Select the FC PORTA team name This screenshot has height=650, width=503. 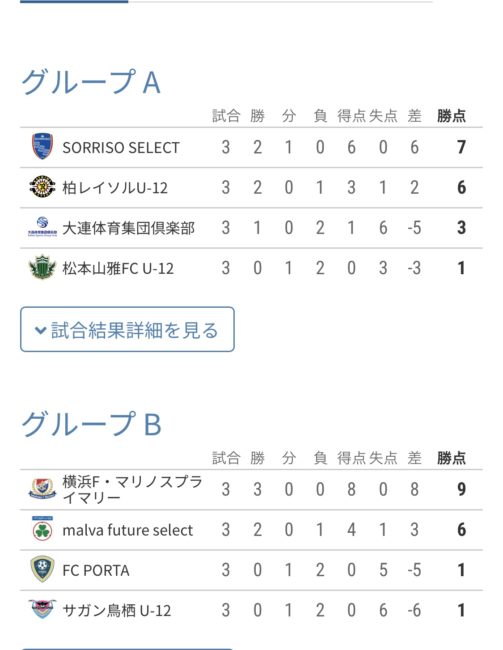(96, 570)
